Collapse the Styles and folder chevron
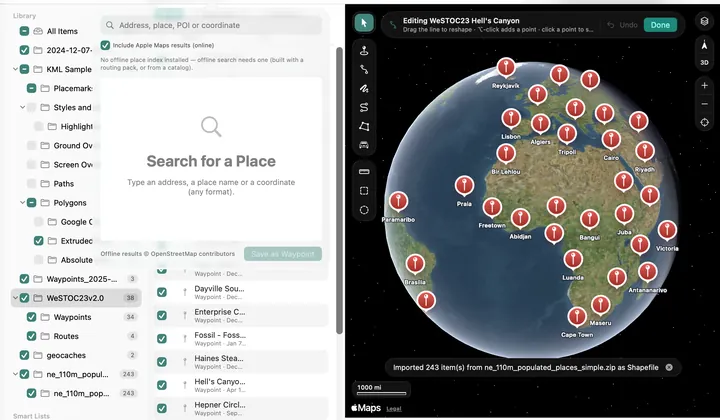Viewport: 720px width, 420px height. tap(22, 107)
